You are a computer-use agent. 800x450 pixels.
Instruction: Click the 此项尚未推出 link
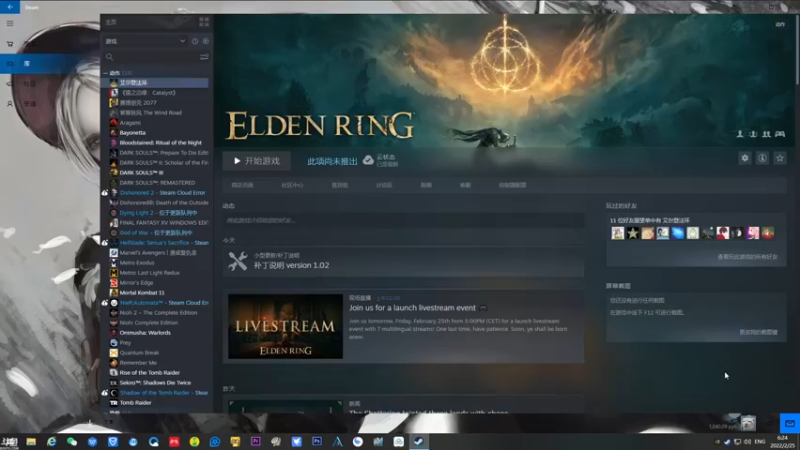pyautogui.click(x=332, y=161)
